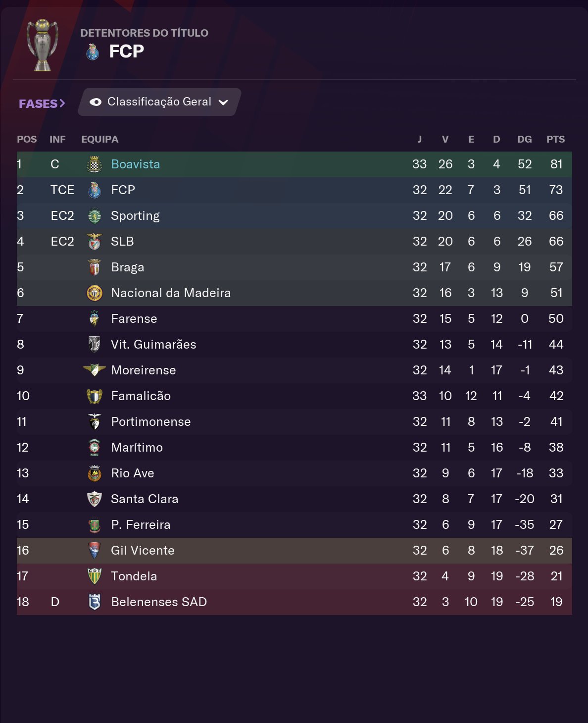588x723 pixels.
Task: Click the Moreirense club crest
Action: (94, 370)
